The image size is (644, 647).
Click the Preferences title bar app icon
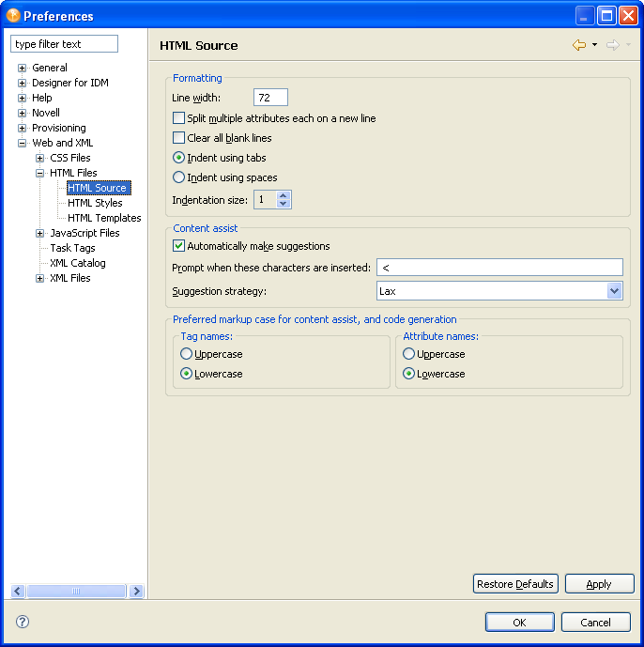click(x=13, y=15)
